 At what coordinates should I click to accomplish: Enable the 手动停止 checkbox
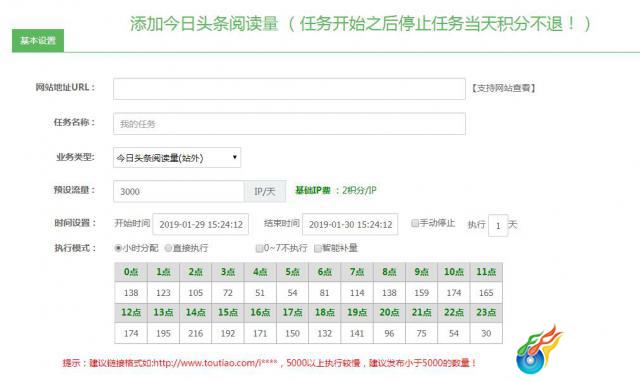[x=415, y=223]
